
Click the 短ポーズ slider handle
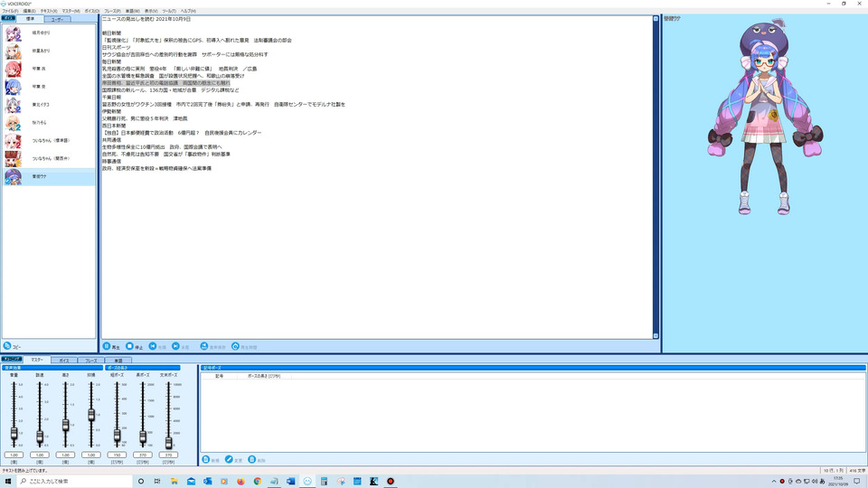pos(117,436)
